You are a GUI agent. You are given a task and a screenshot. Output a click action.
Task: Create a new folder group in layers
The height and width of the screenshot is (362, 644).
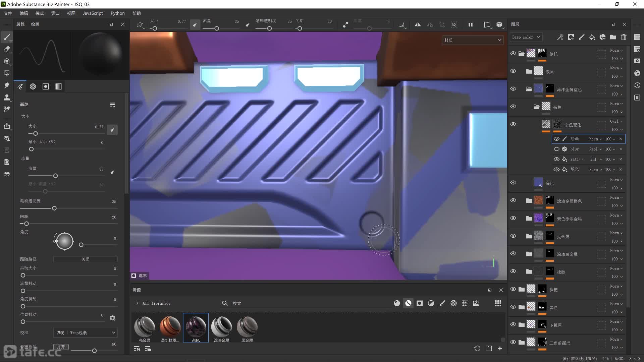[613, 37]
